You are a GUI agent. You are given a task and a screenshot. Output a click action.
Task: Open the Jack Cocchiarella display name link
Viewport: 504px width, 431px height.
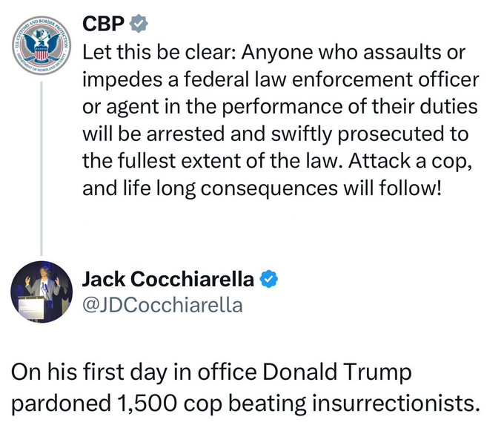coord(168,280)
